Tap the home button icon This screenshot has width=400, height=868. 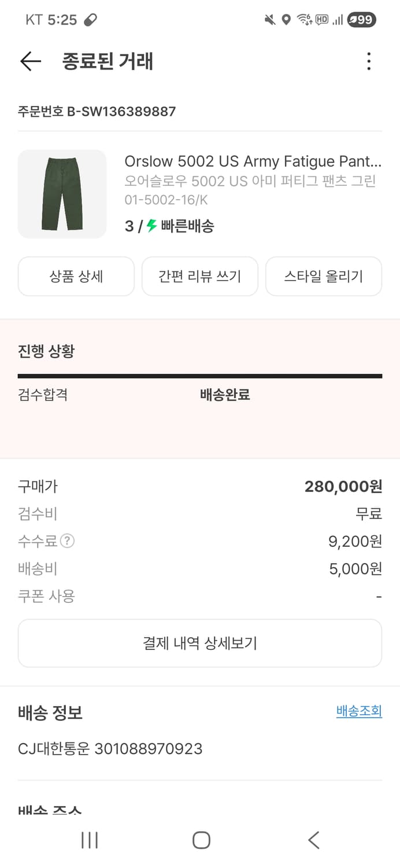tap(199, 840)
